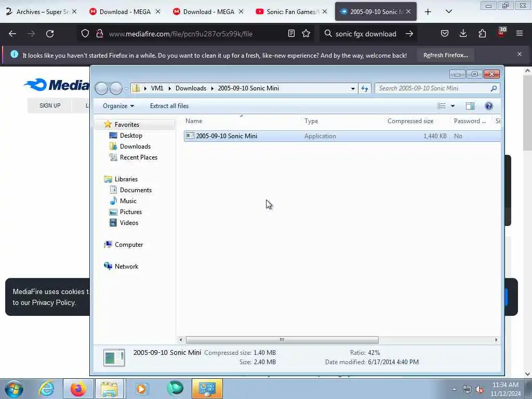
Task: Open the tracking protection shield icon
Action: coord(85,33)
